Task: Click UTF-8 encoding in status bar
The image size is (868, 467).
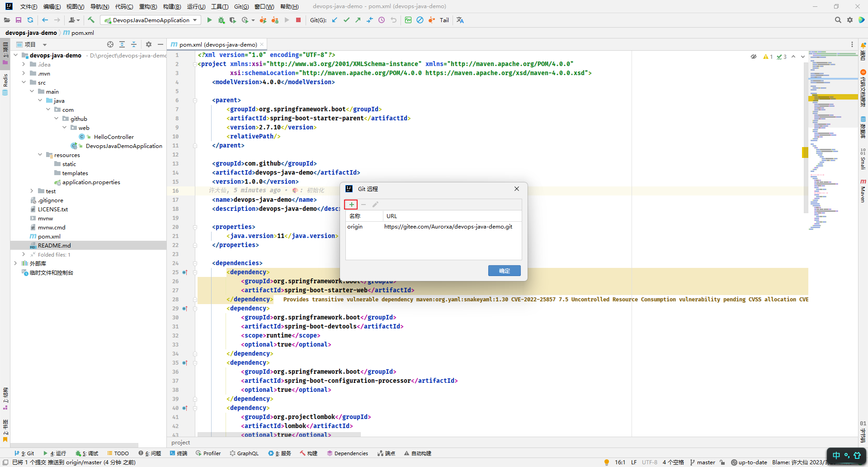Action: click(650, 462)
